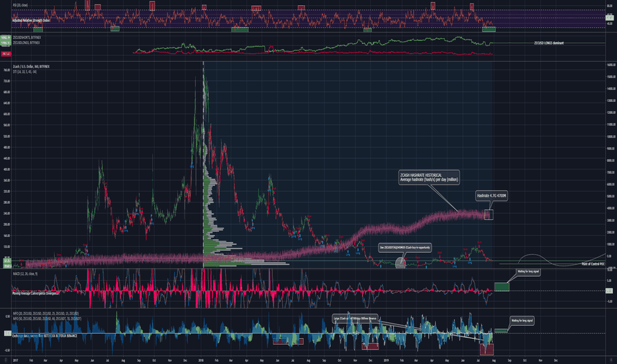Select the RSI (20, close) indicator legend
This screenshot has width=617, height=364.
coord(20,5)
